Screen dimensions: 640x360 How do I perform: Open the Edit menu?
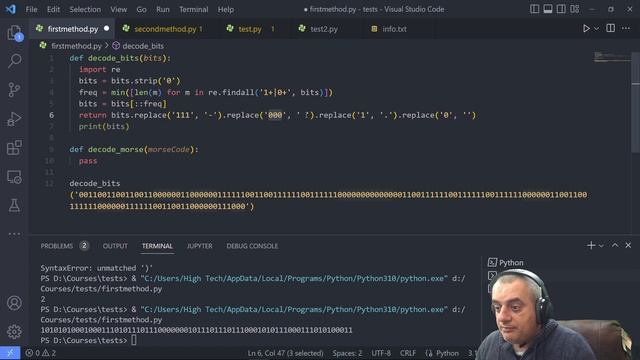(53, 9)
